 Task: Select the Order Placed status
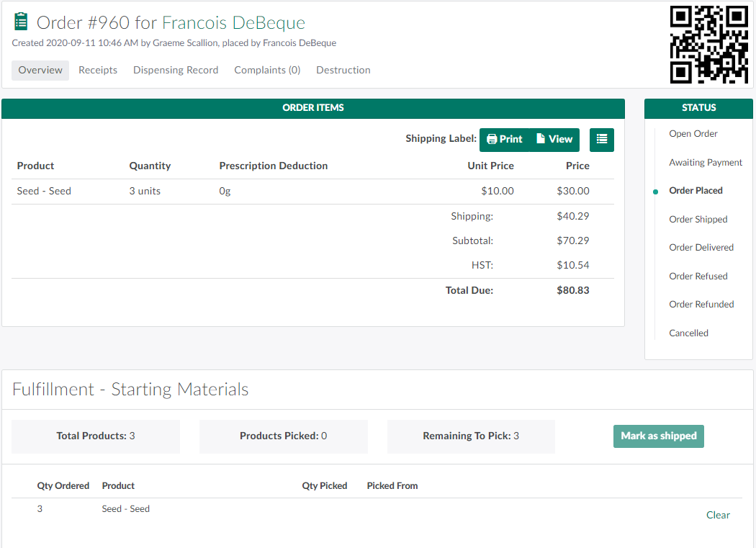(696, 191)
